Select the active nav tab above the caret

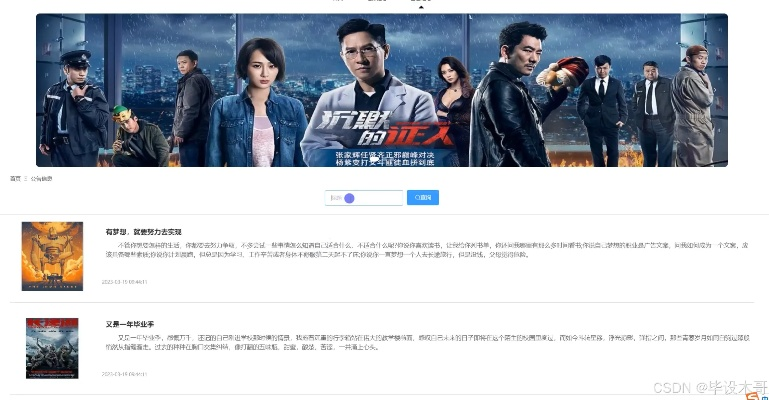(x=421, y=1)
